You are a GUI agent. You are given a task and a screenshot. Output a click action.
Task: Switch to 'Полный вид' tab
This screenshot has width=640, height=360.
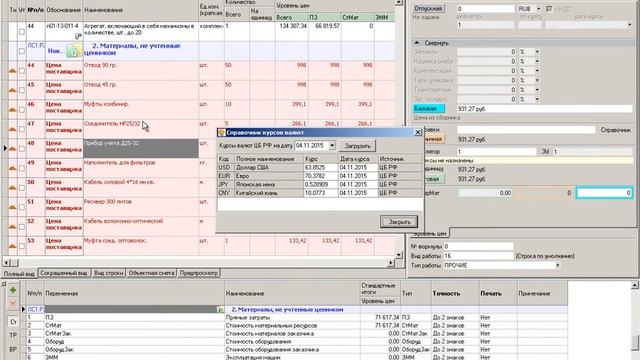(19, 274)
